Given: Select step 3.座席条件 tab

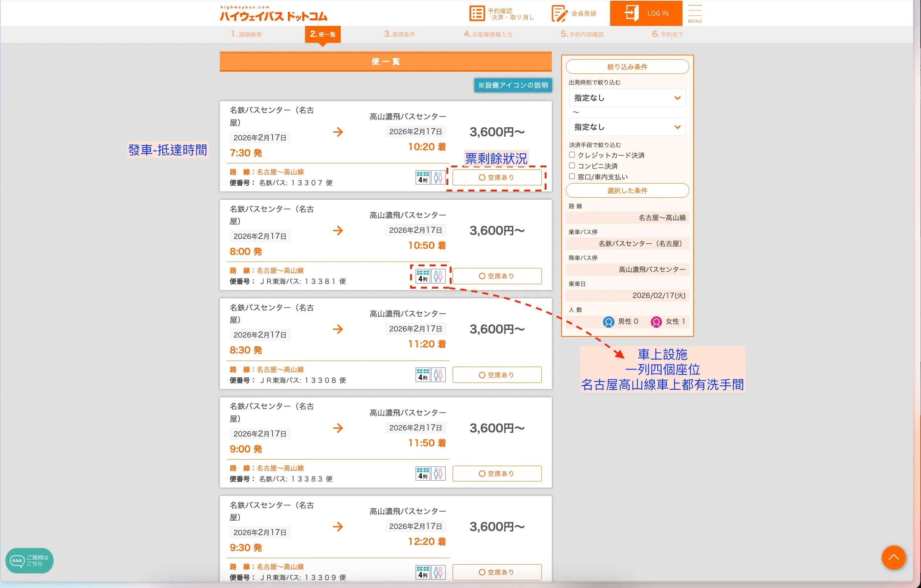Looking at the screenshot, I should 399,35.
